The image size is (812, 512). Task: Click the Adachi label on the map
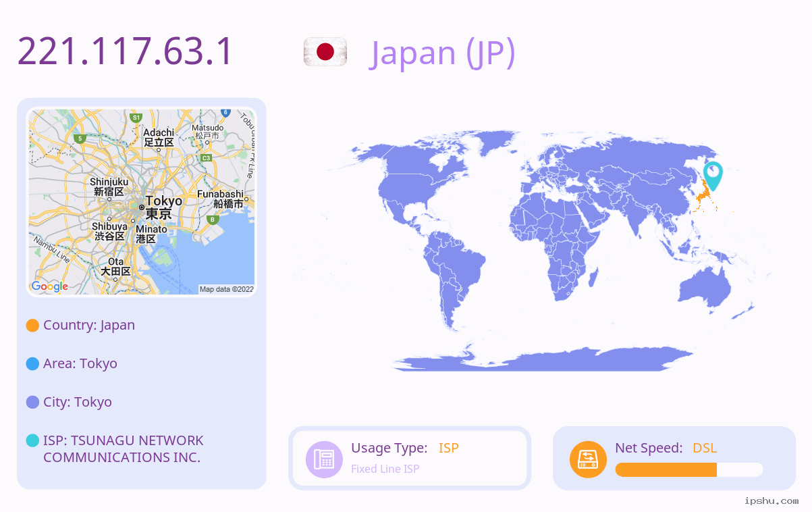pyautogui.click(x=159, y=138)
